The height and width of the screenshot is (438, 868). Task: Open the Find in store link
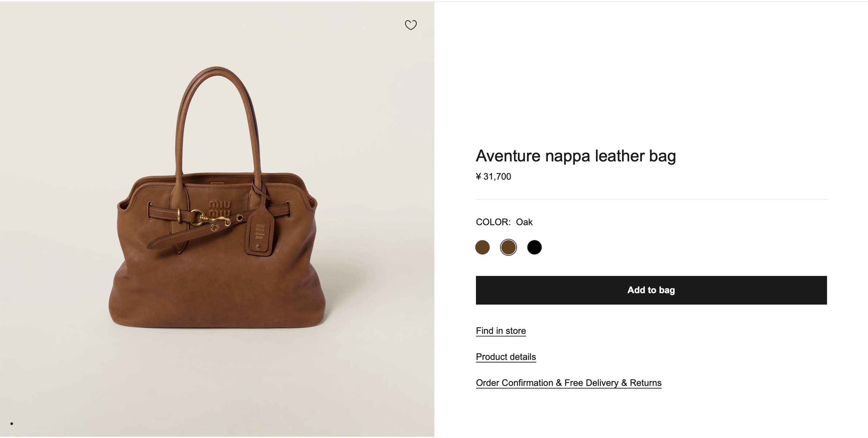coord(501,331)
